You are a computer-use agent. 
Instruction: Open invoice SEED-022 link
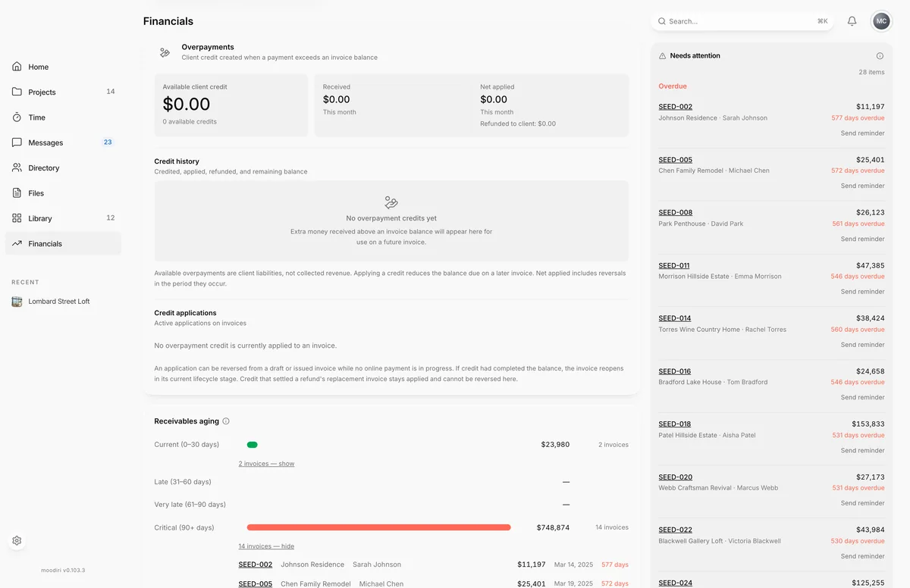point(675,530)
